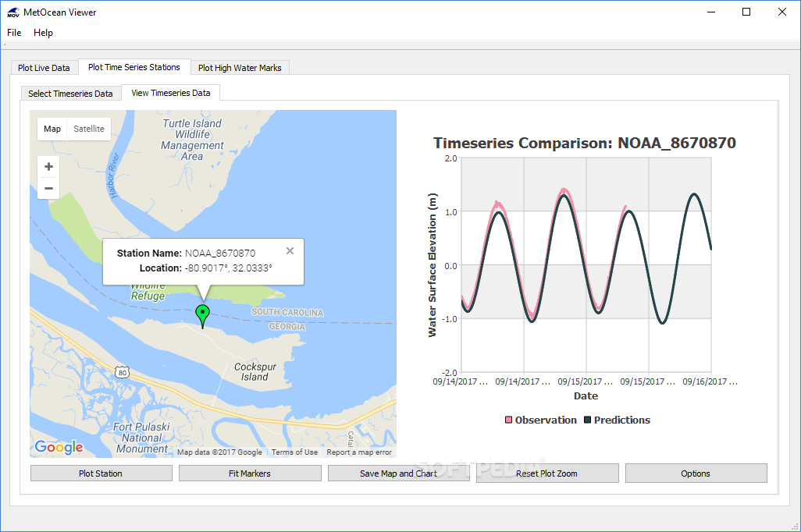Image resolution: width=801 pixels, height=532 pixels.
Task: Select View Timeseries Data subtab
Action: [x=171, y=93]
